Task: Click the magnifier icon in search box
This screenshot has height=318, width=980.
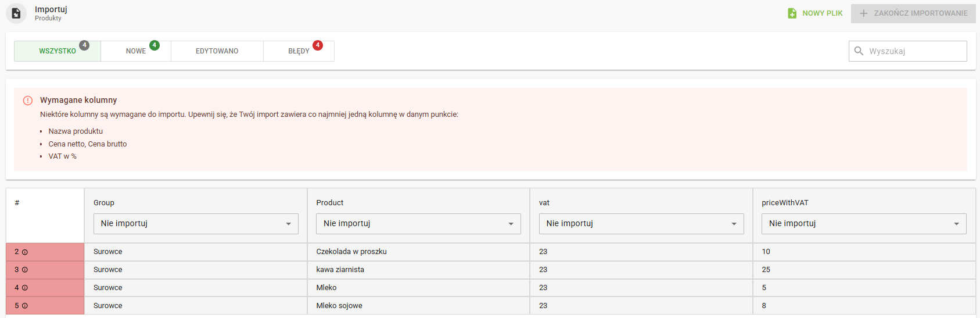Action: (x=859, y=51)
